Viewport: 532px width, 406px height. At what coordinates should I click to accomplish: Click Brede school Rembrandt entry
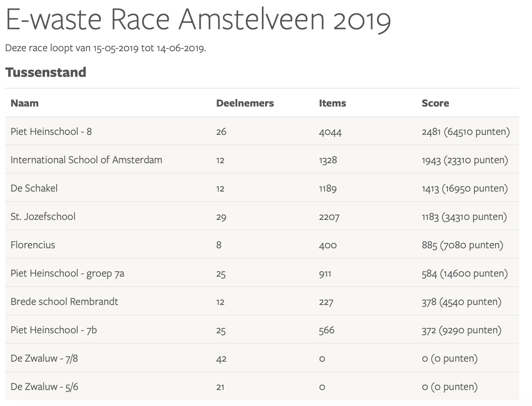[x=64, y=302]
